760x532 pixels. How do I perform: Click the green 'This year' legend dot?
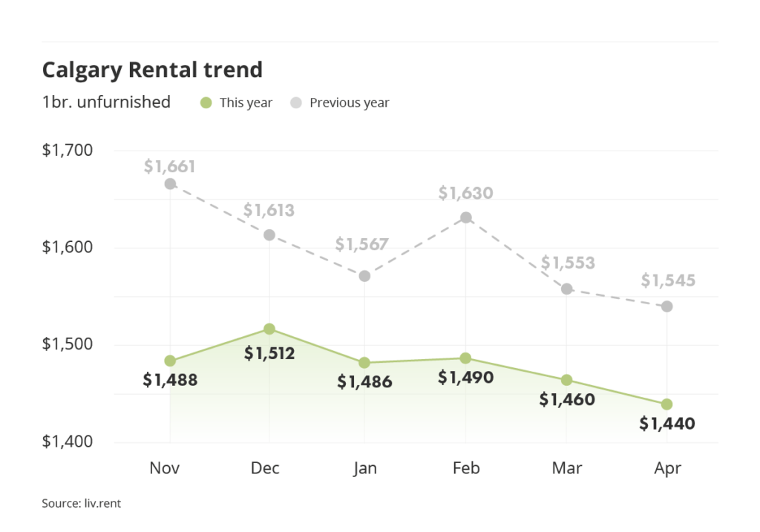pos(206,102)
